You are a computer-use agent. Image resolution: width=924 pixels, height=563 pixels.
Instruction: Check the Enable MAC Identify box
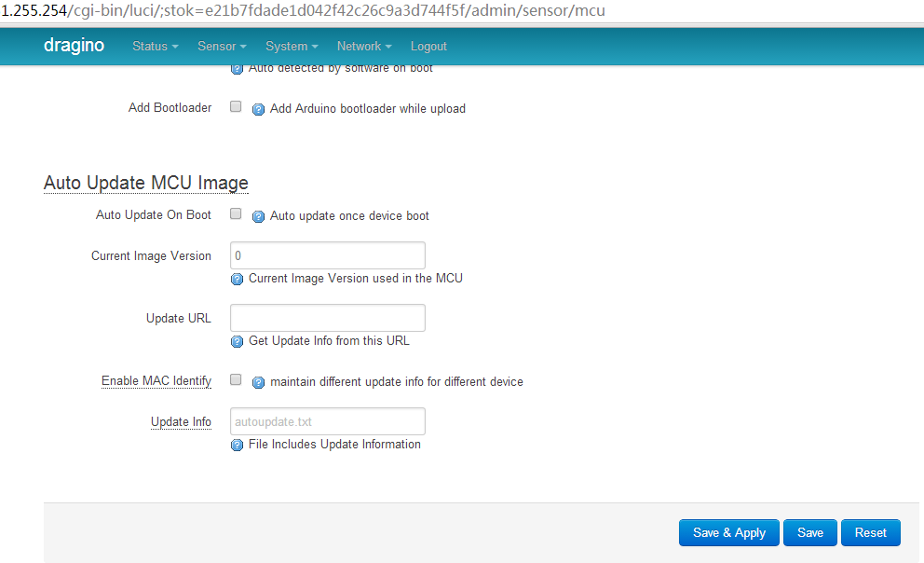coord(236,379)
